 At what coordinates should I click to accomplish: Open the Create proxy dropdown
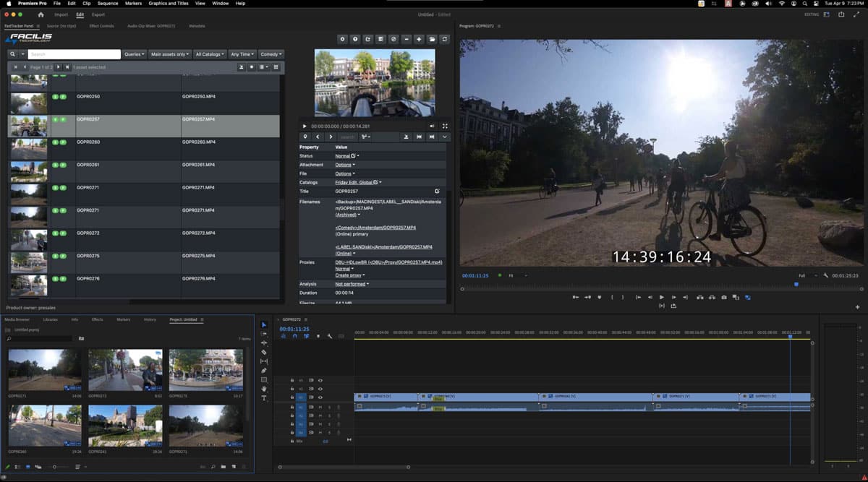coord(350,275)
